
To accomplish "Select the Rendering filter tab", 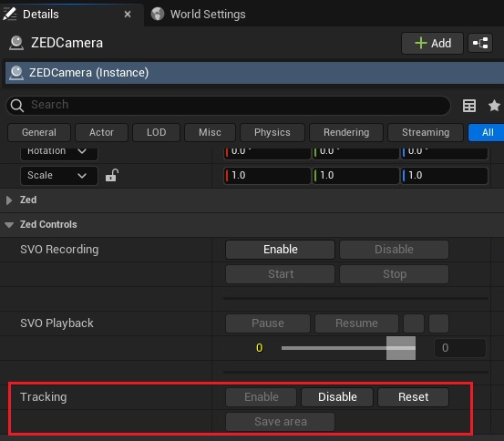I will (346, 132).
